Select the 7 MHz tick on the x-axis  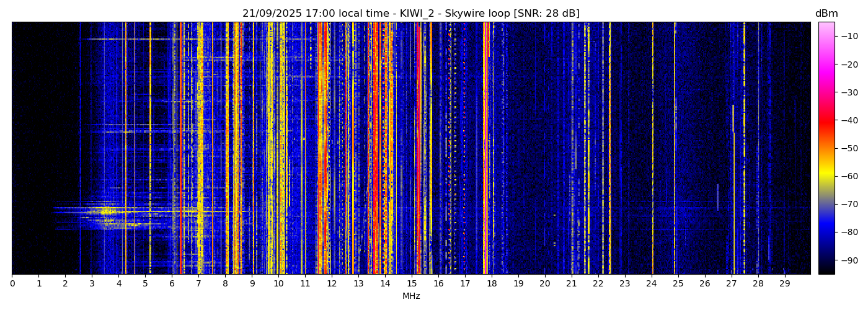click(198, 283)
